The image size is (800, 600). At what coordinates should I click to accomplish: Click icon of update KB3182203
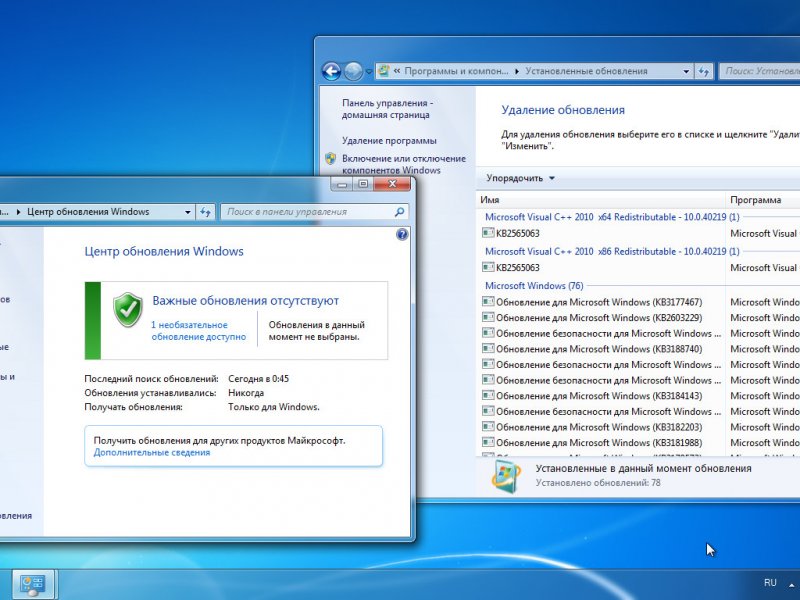[488, 426]
